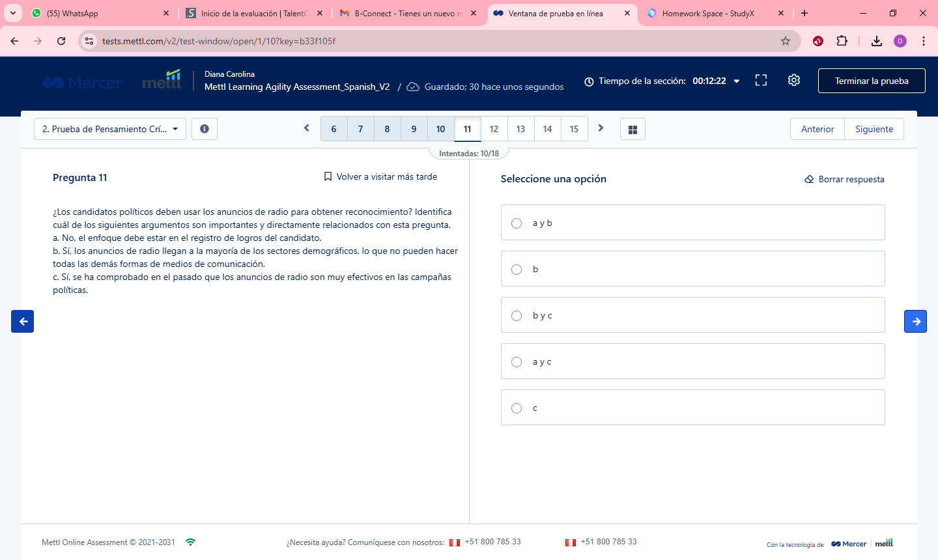Open the settings gear icon
The image size is (938, 560).
pyautogui.click(x=793, y=80)
